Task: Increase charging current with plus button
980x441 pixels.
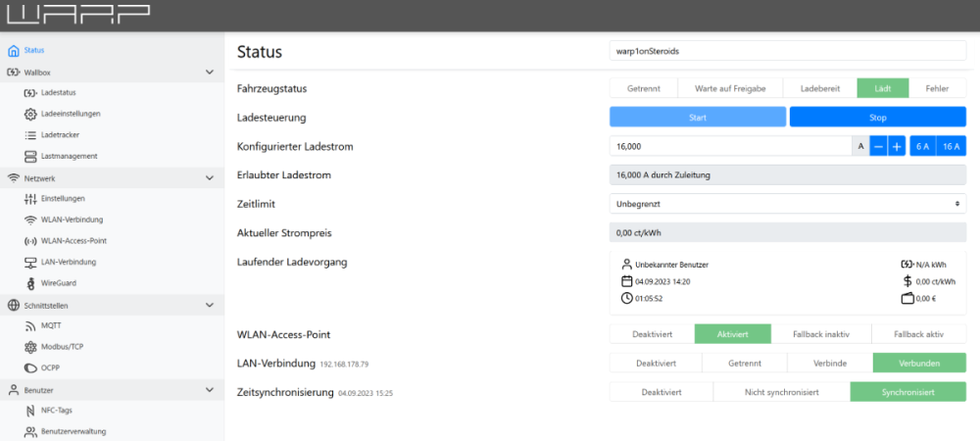Action: tap(896, 146)
